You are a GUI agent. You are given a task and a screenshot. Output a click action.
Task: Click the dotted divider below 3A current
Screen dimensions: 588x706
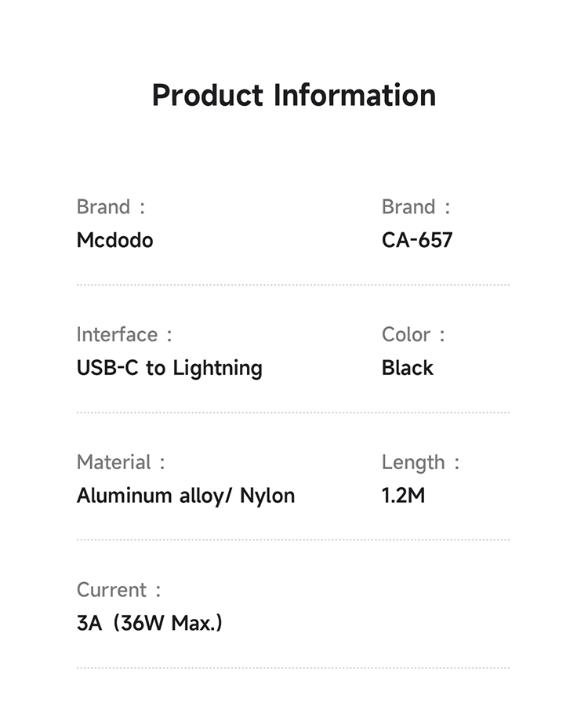coord(293,668)
